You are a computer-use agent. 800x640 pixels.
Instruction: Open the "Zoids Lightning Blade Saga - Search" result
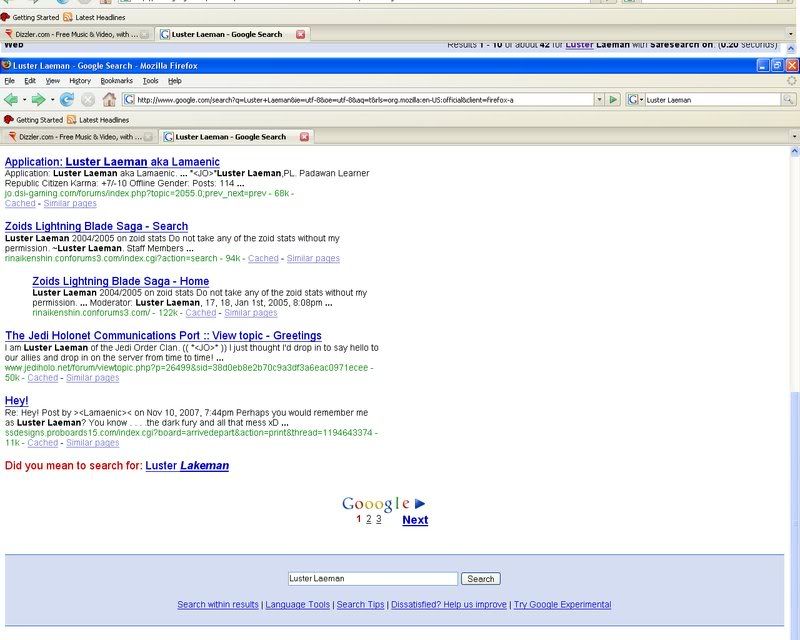click(x=96, y=226)
